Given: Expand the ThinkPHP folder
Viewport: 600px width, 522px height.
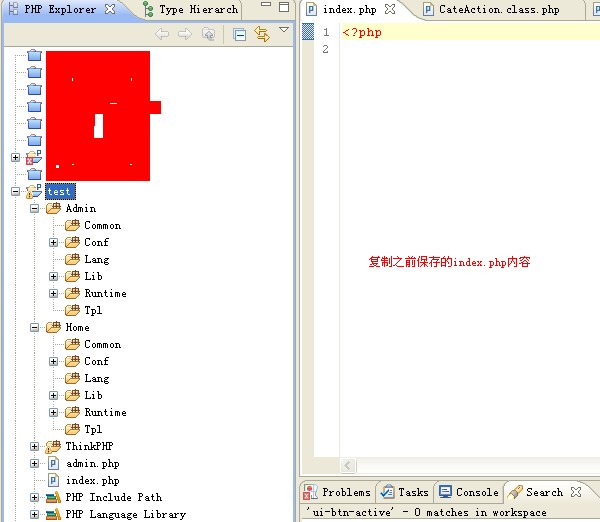Looking at the screenshot, I should [34, 446].
